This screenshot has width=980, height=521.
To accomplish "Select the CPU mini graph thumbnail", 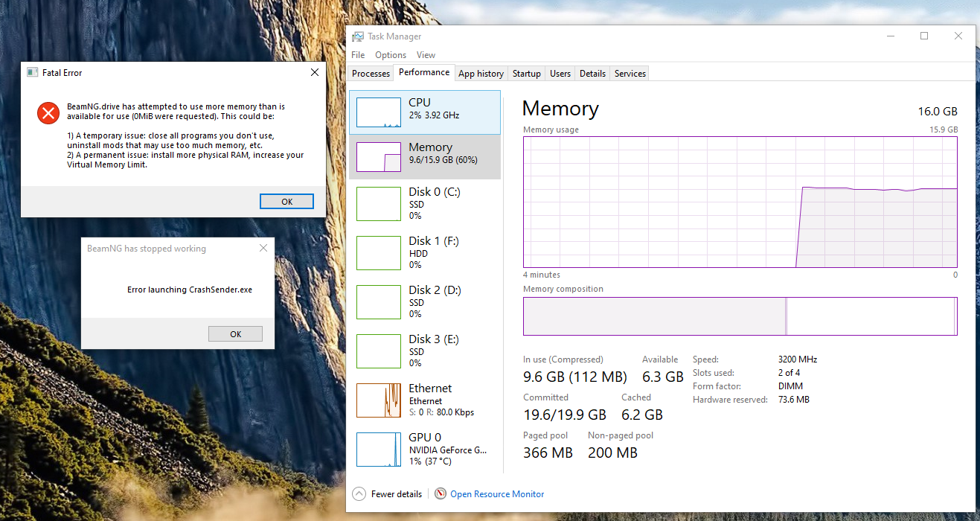I will click(379, 112).
